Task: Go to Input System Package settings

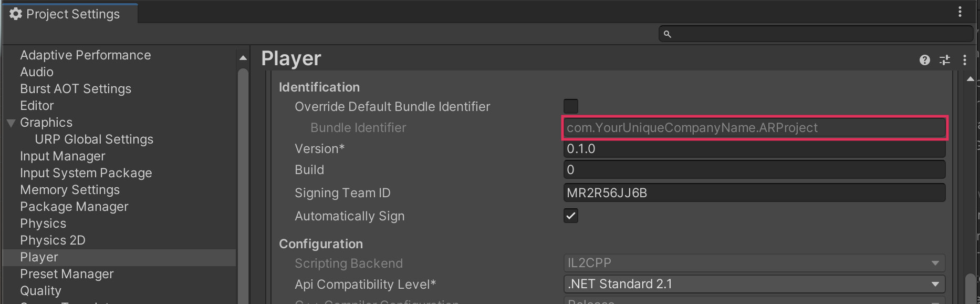Action: [x=86, y=173]
